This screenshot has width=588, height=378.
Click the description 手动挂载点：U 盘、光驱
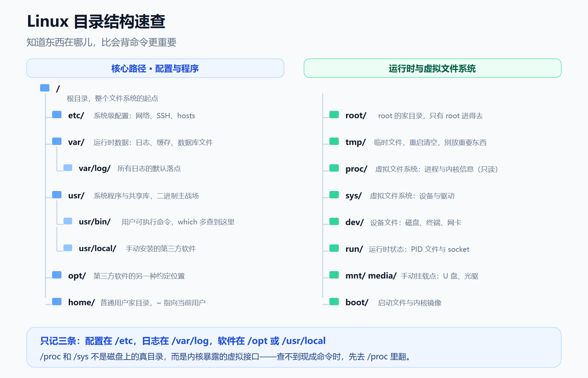pos(440,276)
